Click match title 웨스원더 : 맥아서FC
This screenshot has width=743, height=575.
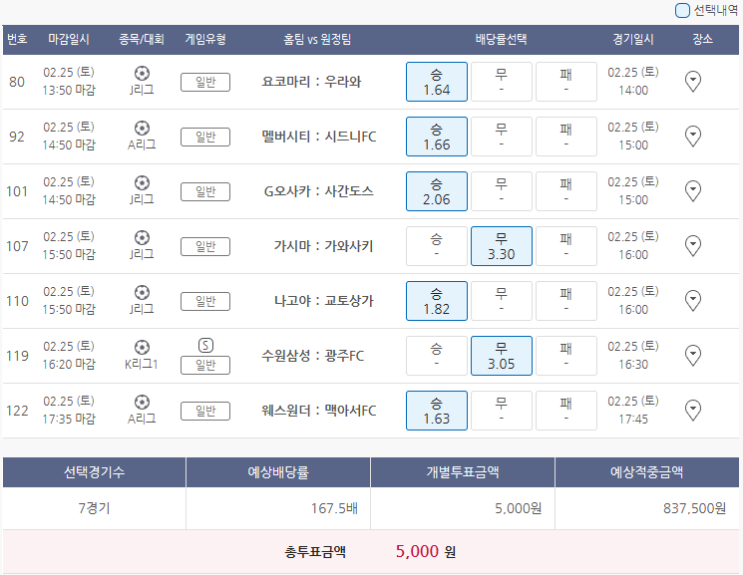[318, 411]
